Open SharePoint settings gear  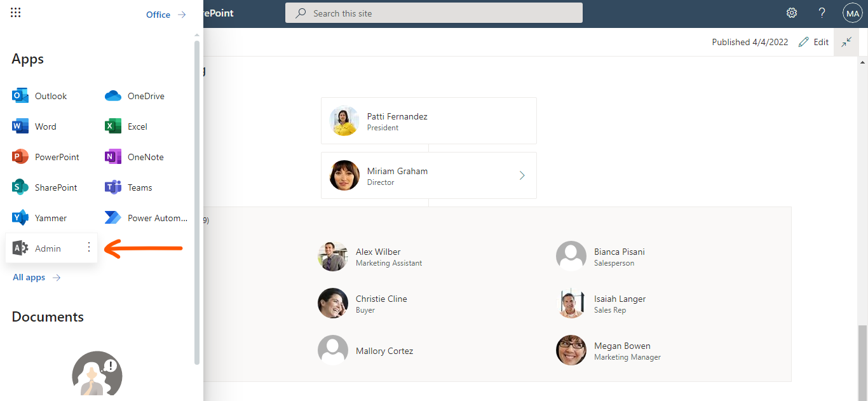pos(791,13)
